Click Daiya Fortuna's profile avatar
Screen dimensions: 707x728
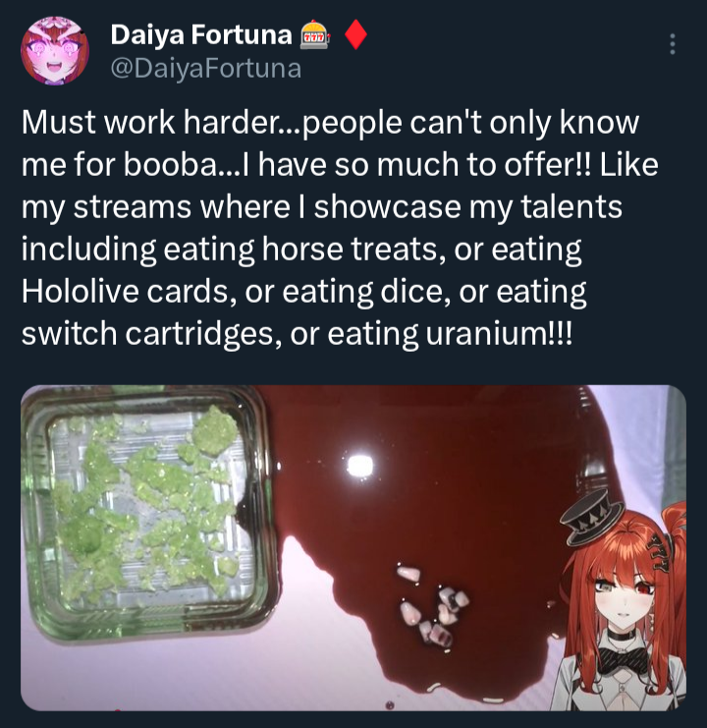pos(55,51)
